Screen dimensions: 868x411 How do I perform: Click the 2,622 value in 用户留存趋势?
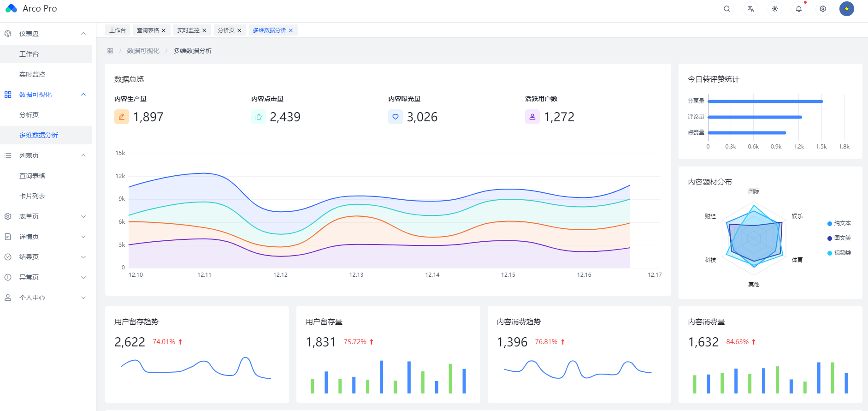coord(130,342)
